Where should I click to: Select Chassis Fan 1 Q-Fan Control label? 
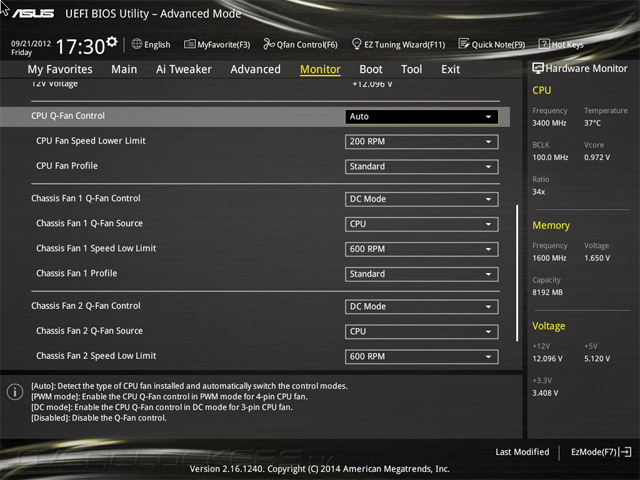click(x=86, y=198)
